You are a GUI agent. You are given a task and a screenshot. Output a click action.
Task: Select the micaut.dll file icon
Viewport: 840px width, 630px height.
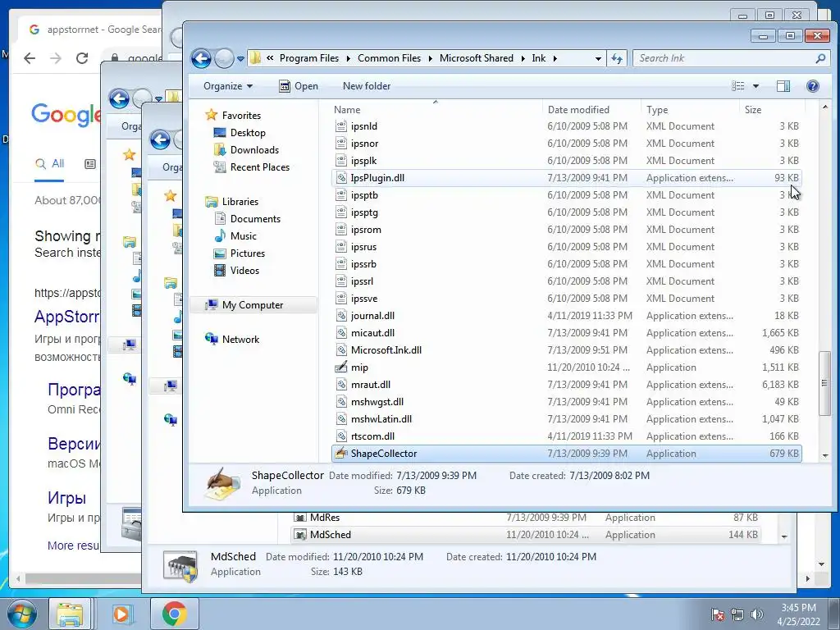[341, 333]
